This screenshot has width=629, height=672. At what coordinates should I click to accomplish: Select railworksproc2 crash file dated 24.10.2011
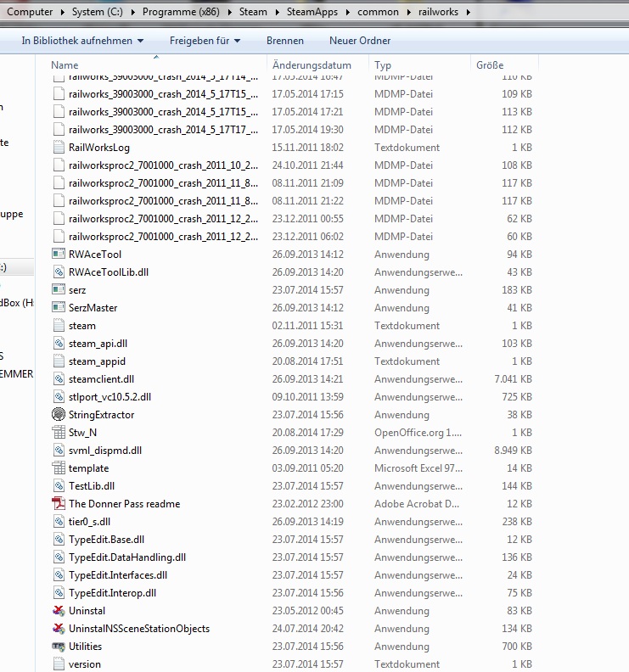[x=163, y=165]
